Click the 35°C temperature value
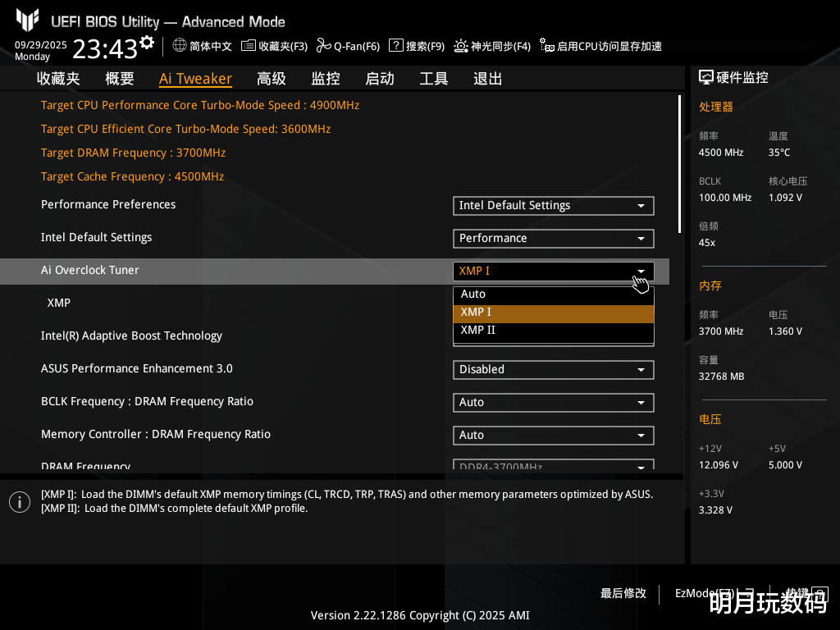This screenshot has height=630, width=840. [779, 153]
